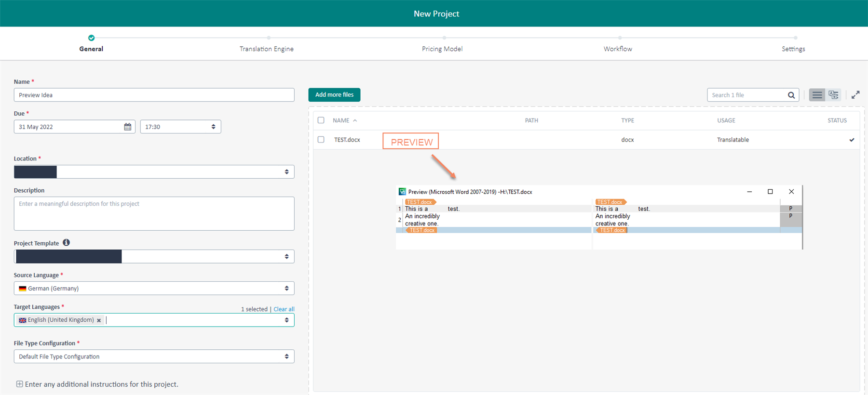Remove English (United Kingdom) target language

[99, 320]
